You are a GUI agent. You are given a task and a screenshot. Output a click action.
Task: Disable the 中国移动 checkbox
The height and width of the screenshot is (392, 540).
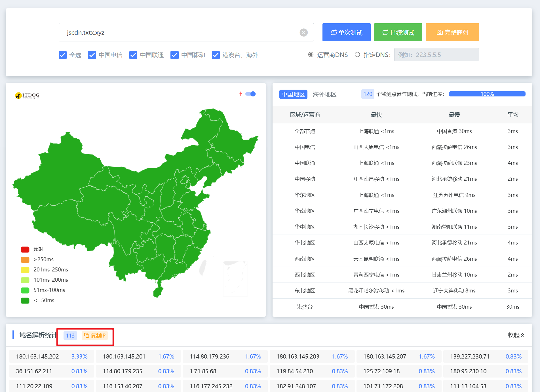[174, 55]
